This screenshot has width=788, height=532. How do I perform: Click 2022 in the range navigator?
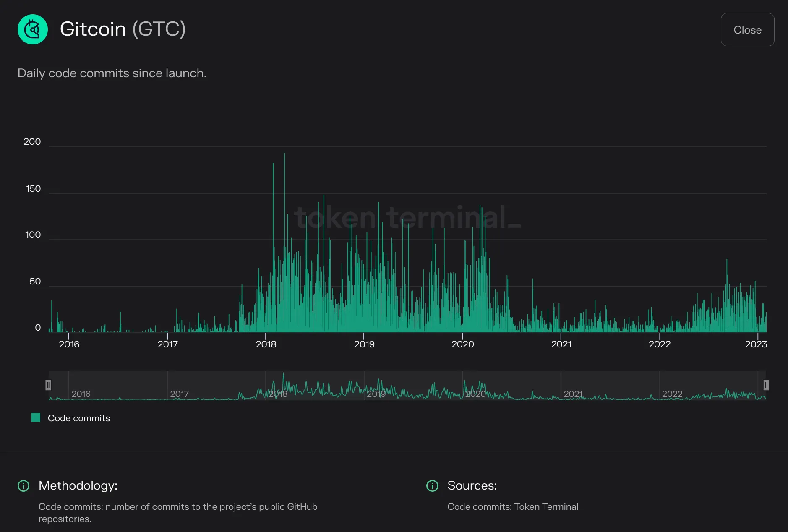[x=672, y=394]
